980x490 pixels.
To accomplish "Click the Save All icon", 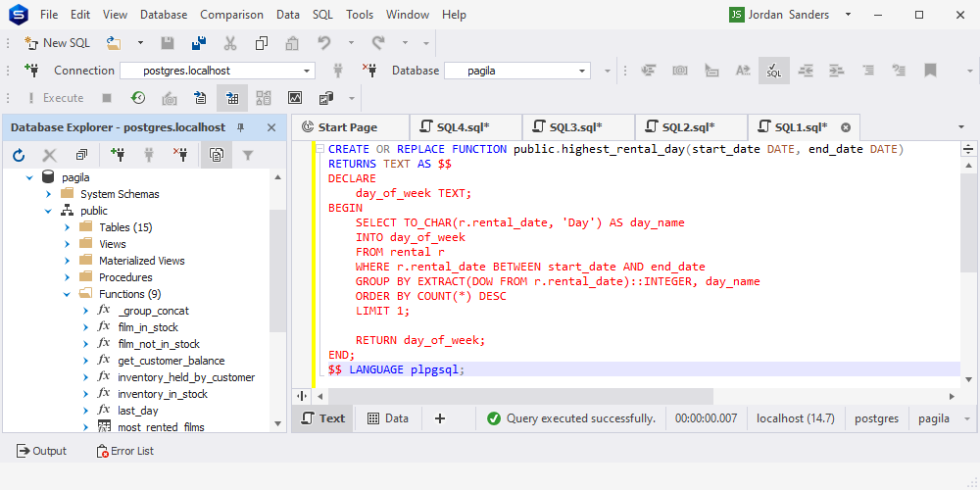I will 199,42.
